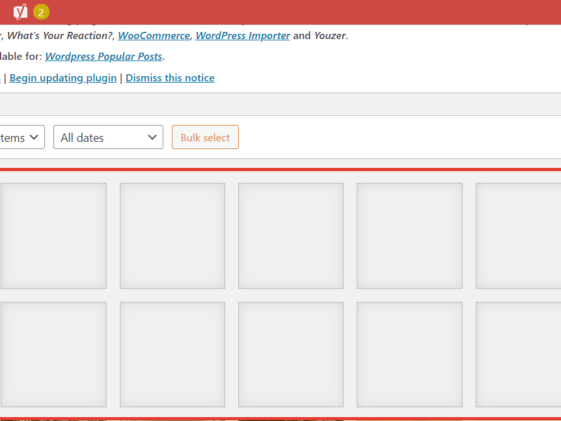Image resolution: width=561 pixels, height=421 pixels.
Task: Click Begin updating plugin link
Action: click(63, 78)
